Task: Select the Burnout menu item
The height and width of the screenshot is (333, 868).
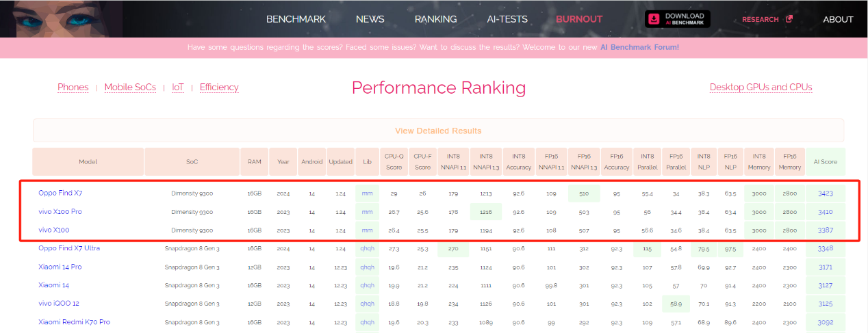Action: point(579,19)
